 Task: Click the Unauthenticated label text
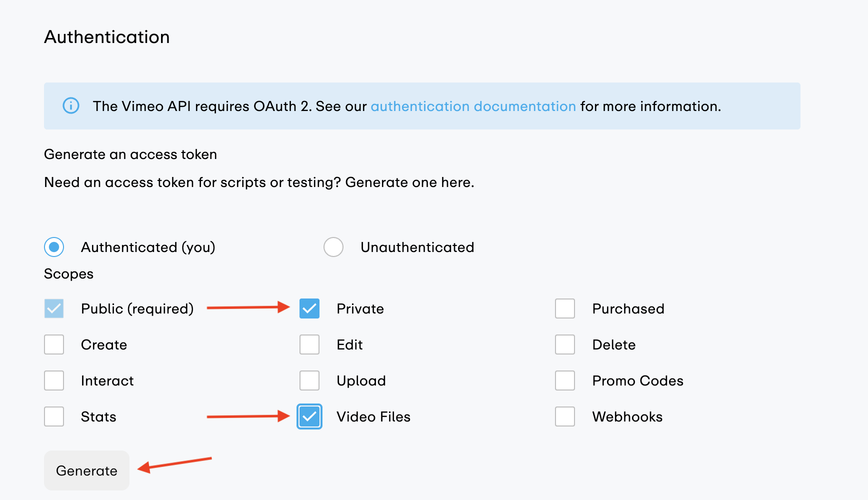point(417,247)
